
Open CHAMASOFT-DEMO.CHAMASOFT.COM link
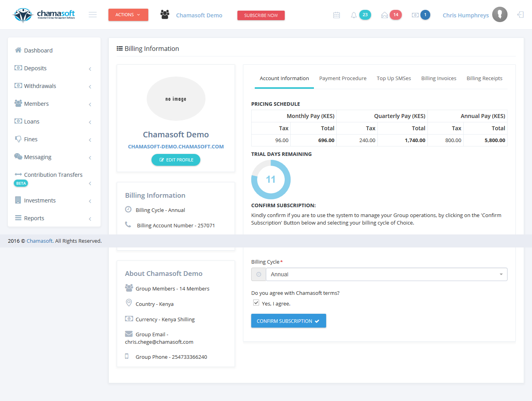(176, 146)
